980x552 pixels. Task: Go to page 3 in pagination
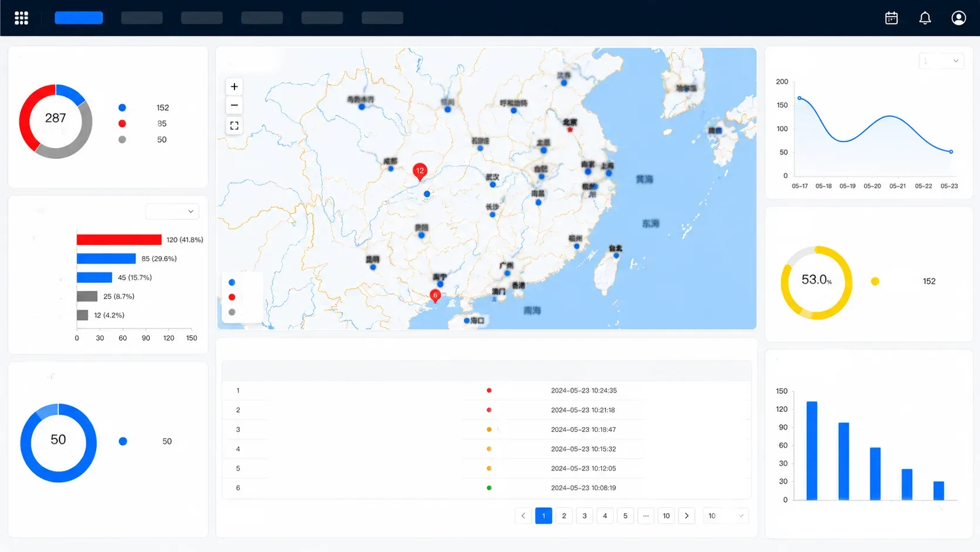584,516
